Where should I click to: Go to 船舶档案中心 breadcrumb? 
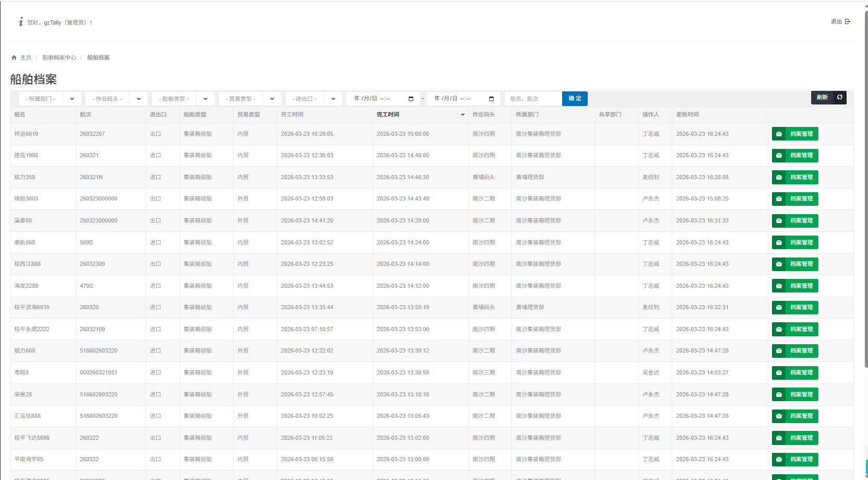59,57
